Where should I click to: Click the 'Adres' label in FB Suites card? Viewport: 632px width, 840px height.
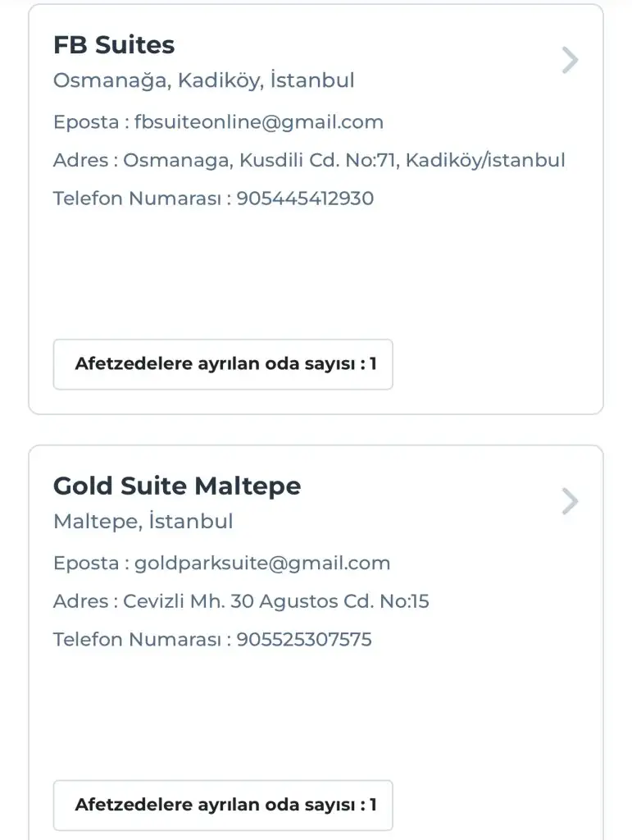click(x=80, y=160)
